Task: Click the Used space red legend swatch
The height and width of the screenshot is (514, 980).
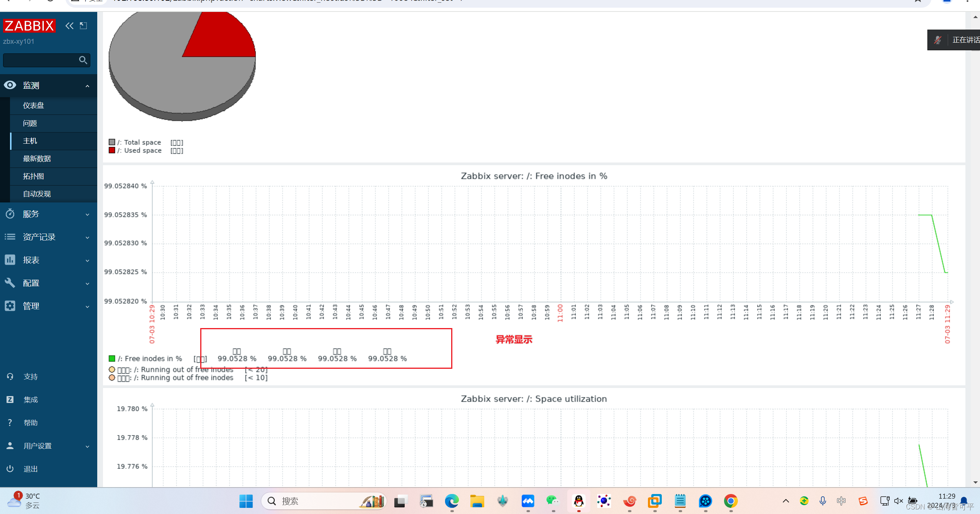Action: pos(112,150)
